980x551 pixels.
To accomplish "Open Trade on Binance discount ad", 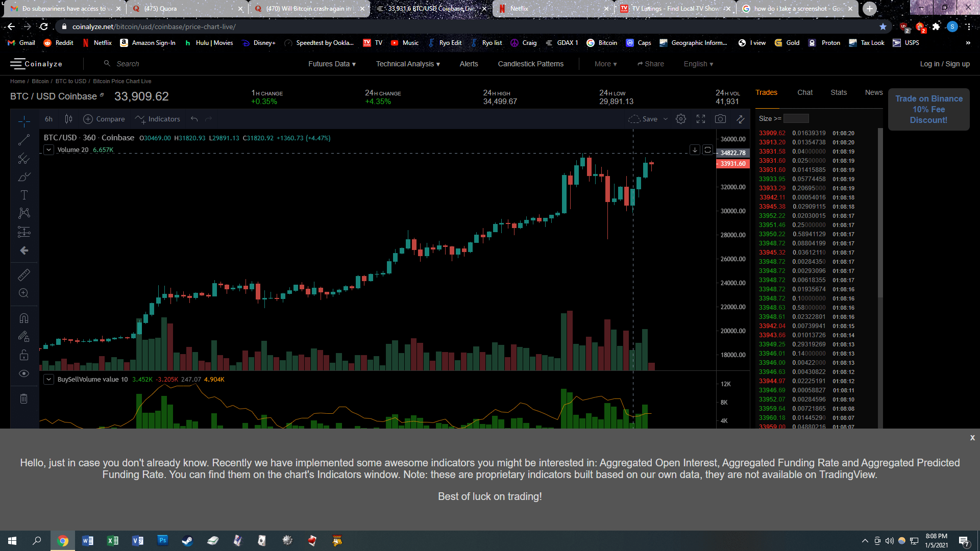I will 929,109.
